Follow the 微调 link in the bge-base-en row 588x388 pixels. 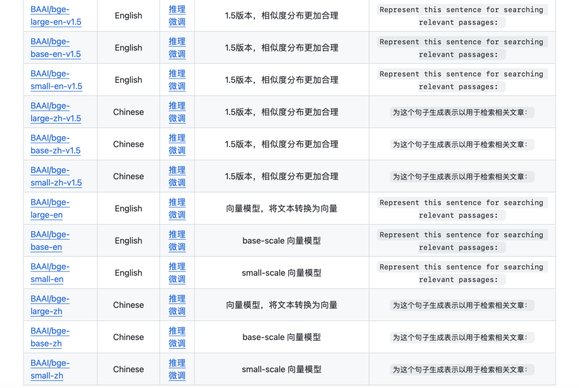(x=177, y=247)
